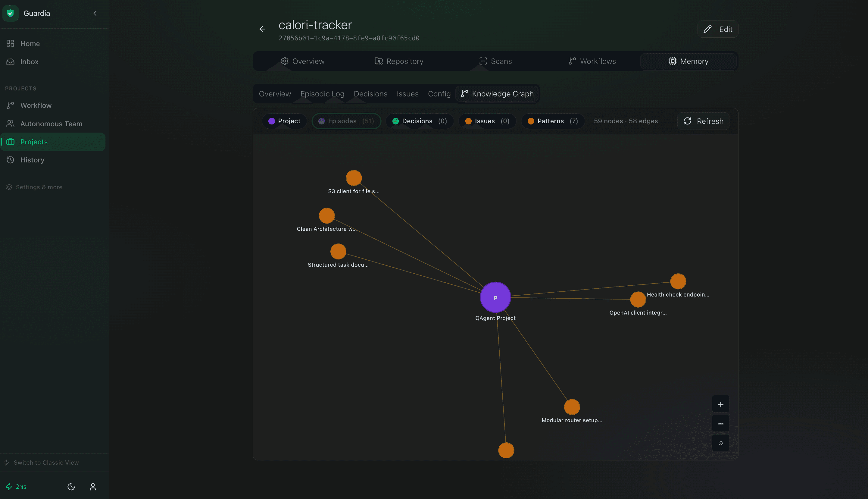Screen dimensions: 868x499
Task: Open the memory Overview sub-tab
Action: pos(275,94)
